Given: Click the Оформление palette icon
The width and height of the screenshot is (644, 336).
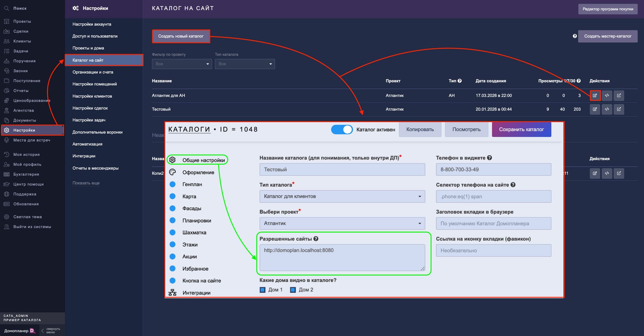Looking at the screenshot, I should [x=172, y=172].
